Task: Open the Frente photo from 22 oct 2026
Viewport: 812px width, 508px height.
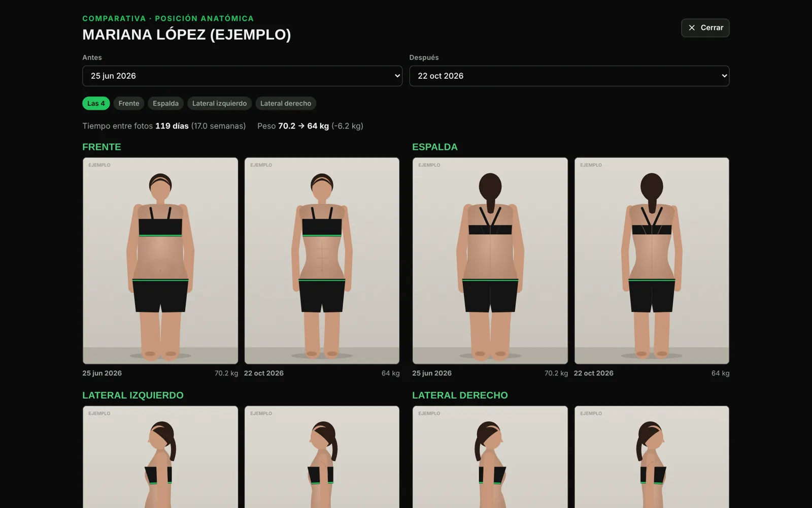Action: (322, 261)
